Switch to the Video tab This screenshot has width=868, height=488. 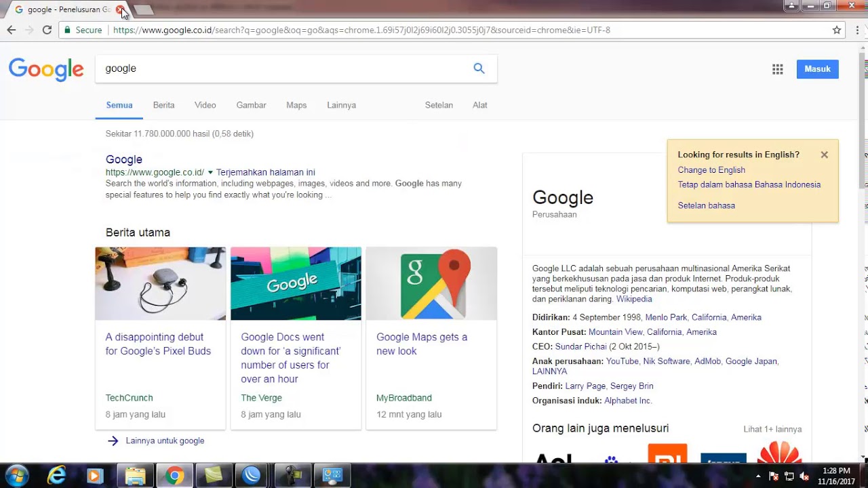(x=205, y=105)
